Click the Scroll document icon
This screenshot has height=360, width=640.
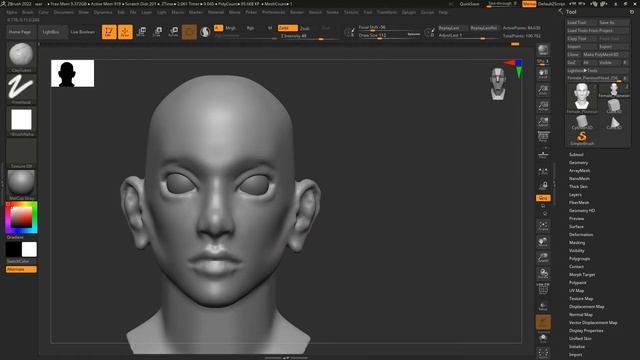click(543, 73)
